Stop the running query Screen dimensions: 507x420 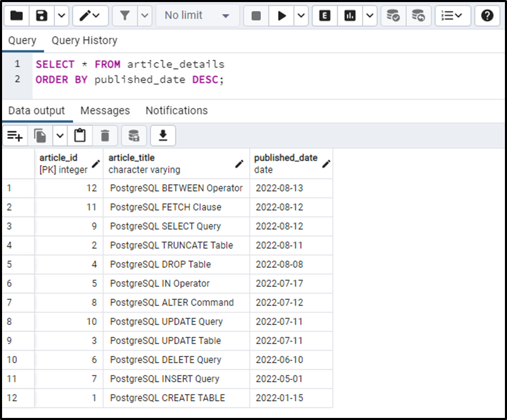click(x=256, y=15)
